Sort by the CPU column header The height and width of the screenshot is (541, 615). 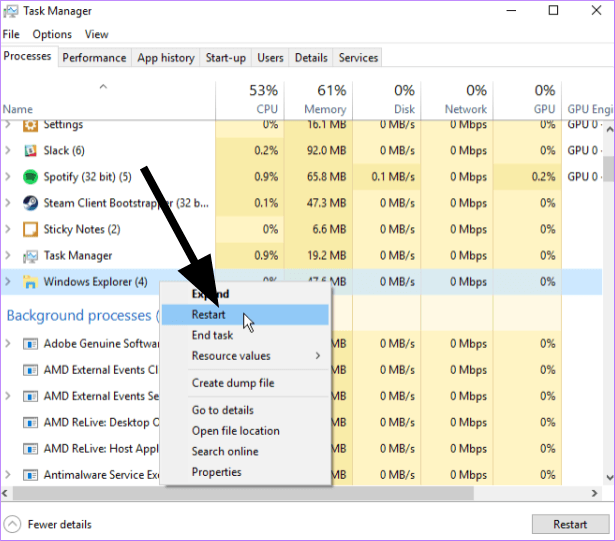coord(250,100)
